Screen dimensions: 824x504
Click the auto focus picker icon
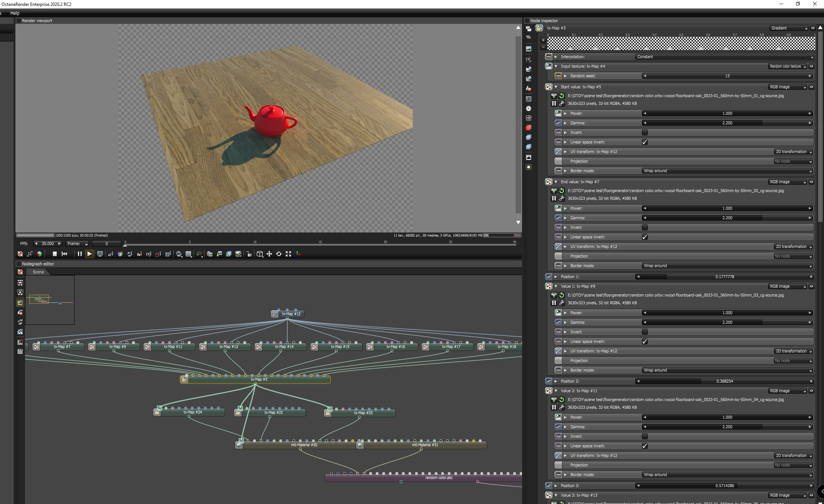click(110, 254)
